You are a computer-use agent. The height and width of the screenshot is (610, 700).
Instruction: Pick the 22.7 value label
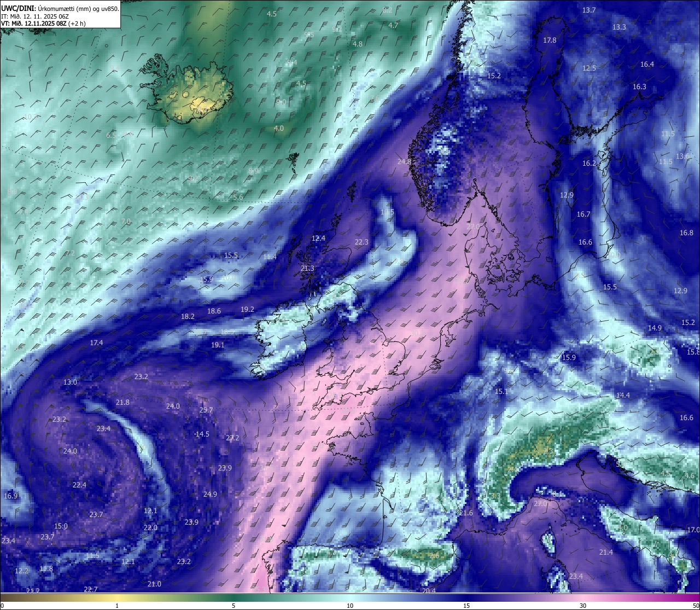[x=91, y=590]
